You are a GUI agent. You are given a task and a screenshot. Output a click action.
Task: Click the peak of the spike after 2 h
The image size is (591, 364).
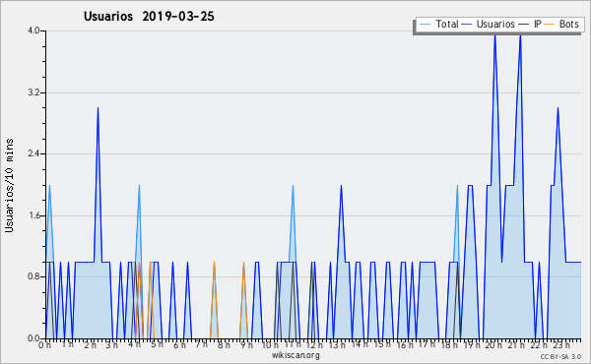[x=98, y=108]
